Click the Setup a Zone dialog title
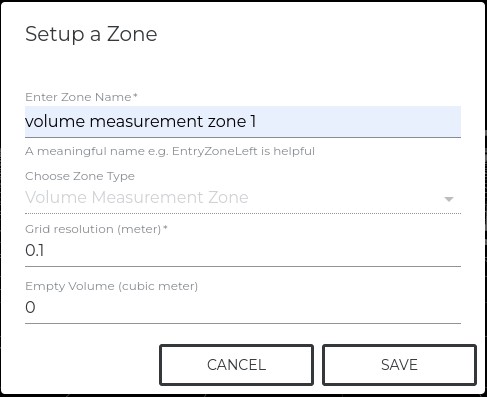This screenshot has height=397, width=487. 91,34
